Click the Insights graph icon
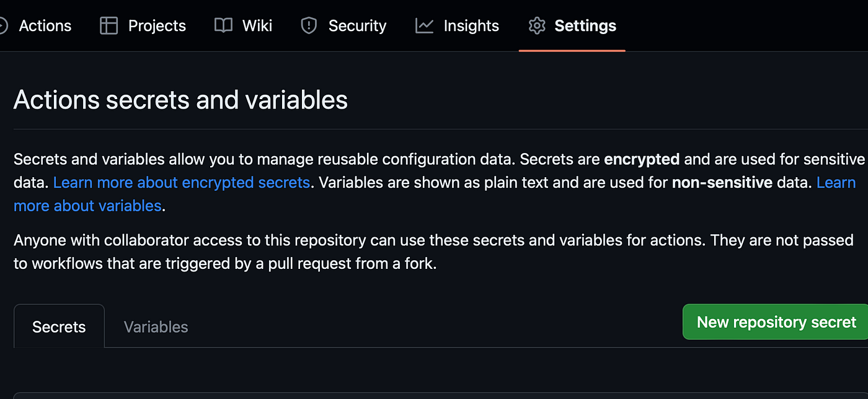The image size is (868, 399). point(425,25)
